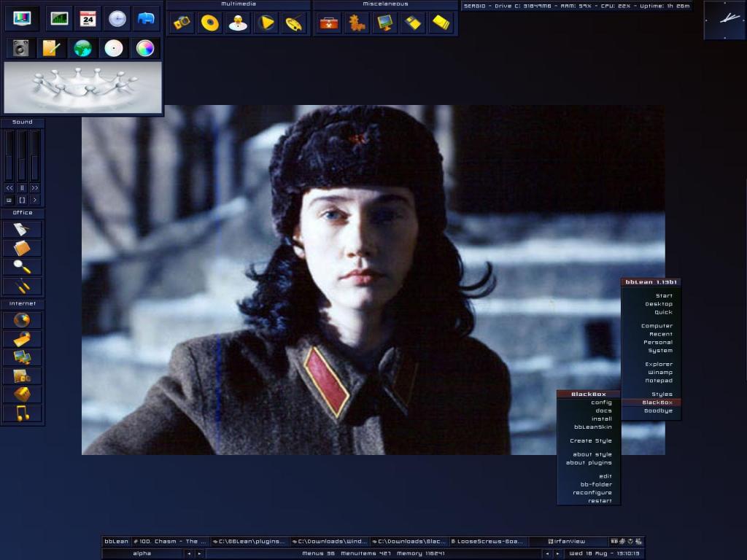The width and height of the screenshot is (747, 560).
Task: Open the calendar icon showing 24
Action: 88,18
